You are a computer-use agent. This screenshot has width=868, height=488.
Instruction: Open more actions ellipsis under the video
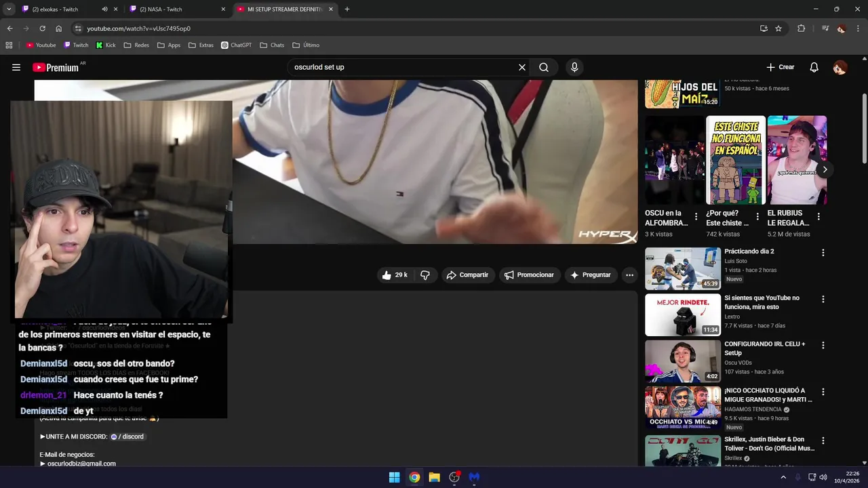pyautogui.click(x=629, y=275)
